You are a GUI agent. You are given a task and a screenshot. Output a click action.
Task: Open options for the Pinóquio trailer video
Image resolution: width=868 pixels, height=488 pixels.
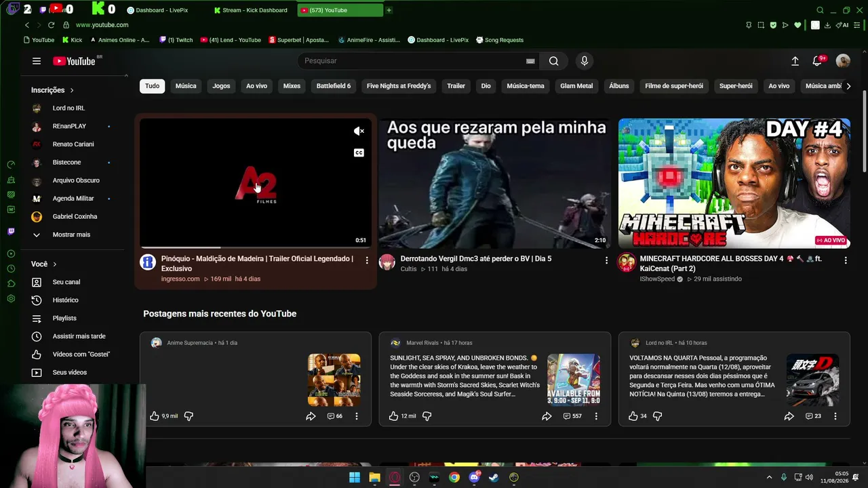point(367,260)
